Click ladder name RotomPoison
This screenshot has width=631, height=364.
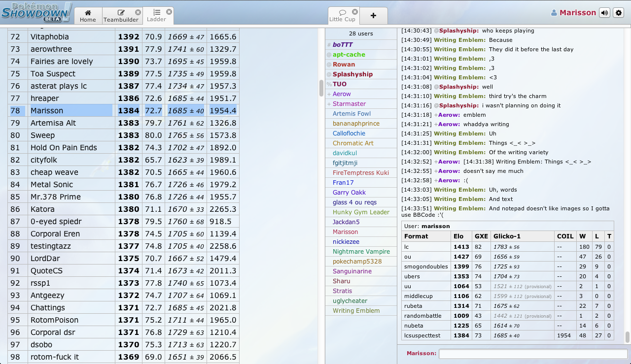54,320
